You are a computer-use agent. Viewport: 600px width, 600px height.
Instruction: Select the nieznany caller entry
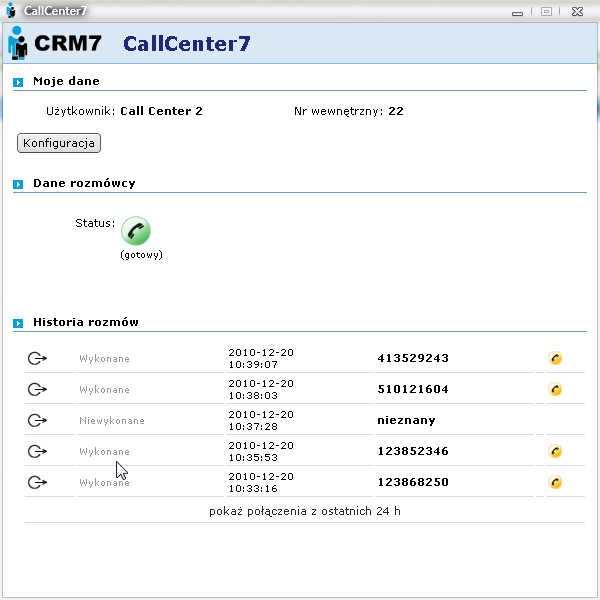pos(406,421)
